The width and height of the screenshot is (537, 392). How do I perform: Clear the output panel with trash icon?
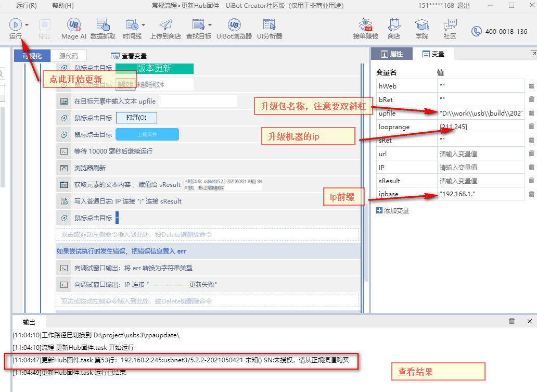[512, 321]
